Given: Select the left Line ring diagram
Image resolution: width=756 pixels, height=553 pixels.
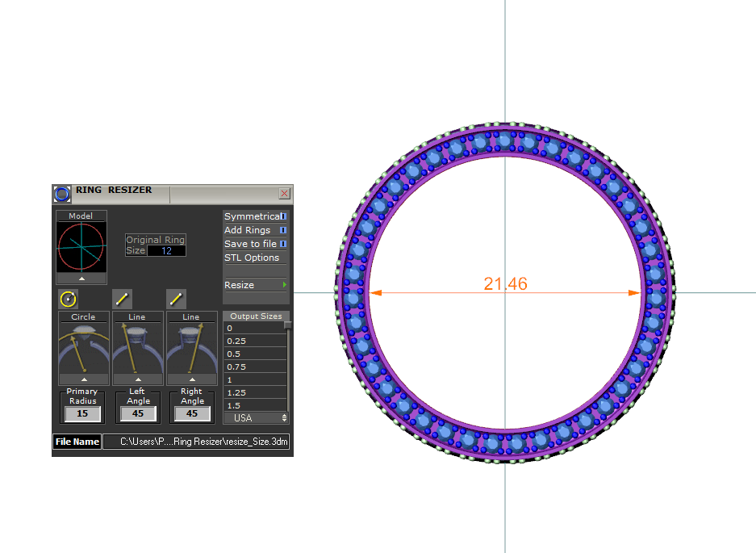Looking at the screenshot, I should (x=137, y=347).
